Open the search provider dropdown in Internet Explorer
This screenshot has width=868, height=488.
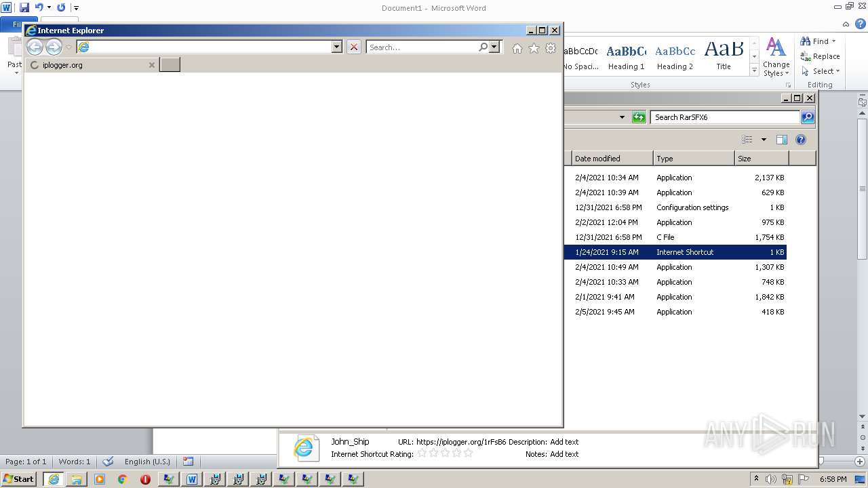click(x=494, y=47)
